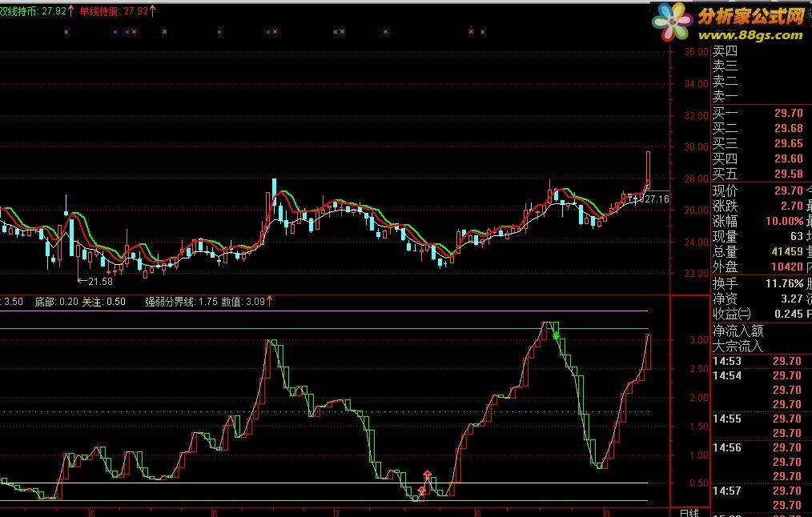
Task: Click the 总量 value 41459
Action: 787,252
